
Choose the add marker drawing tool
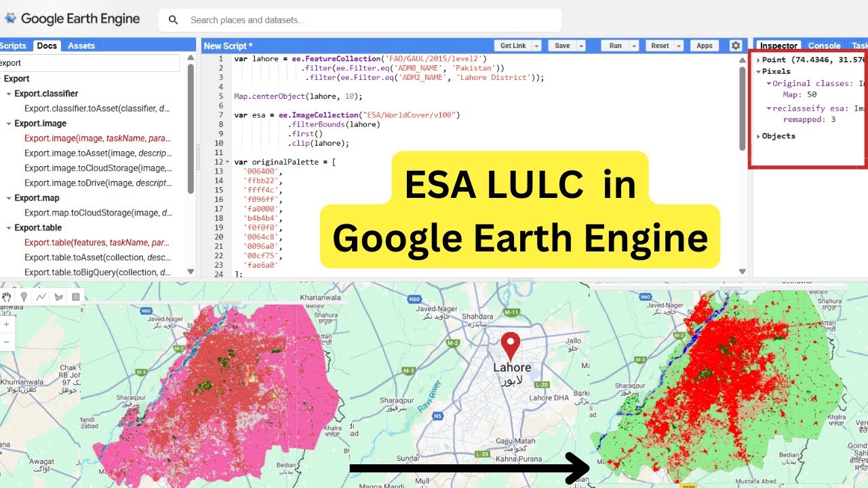(x=24, y=297)
